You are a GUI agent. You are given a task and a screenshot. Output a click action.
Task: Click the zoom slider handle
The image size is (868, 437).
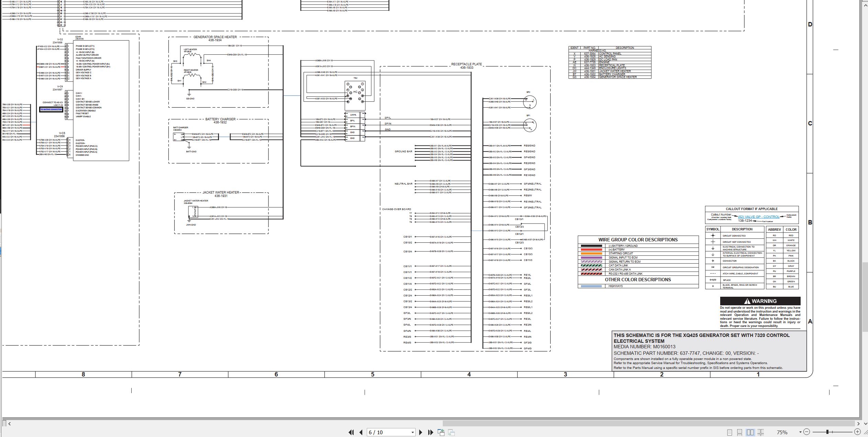click(x=827, y=432)
